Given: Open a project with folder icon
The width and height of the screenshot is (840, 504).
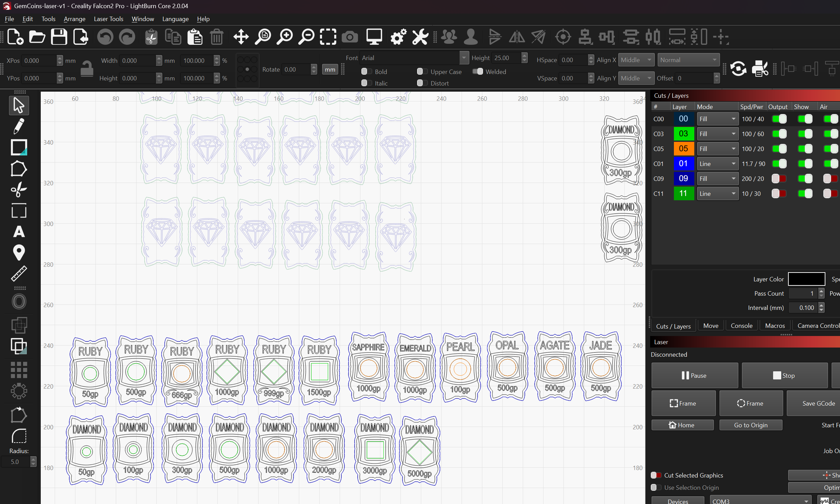Looking at the screenshot, I should coord(37,37).
